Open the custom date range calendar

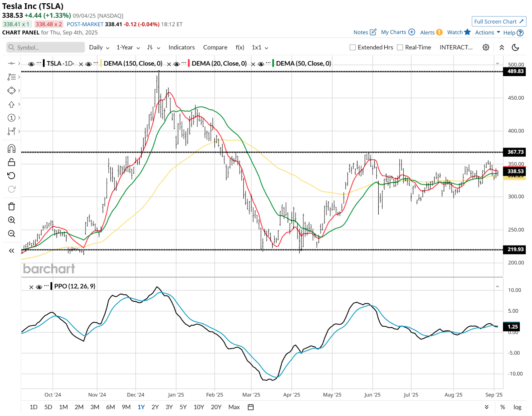pos(251,407)
